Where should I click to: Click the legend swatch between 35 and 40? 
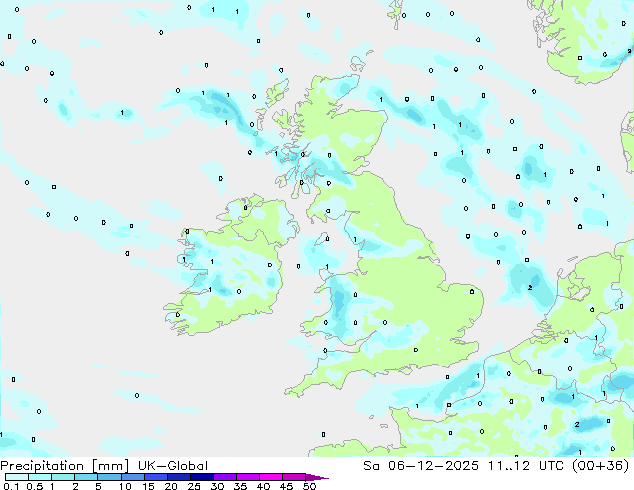pyautogui.click(x=248, y=477)
